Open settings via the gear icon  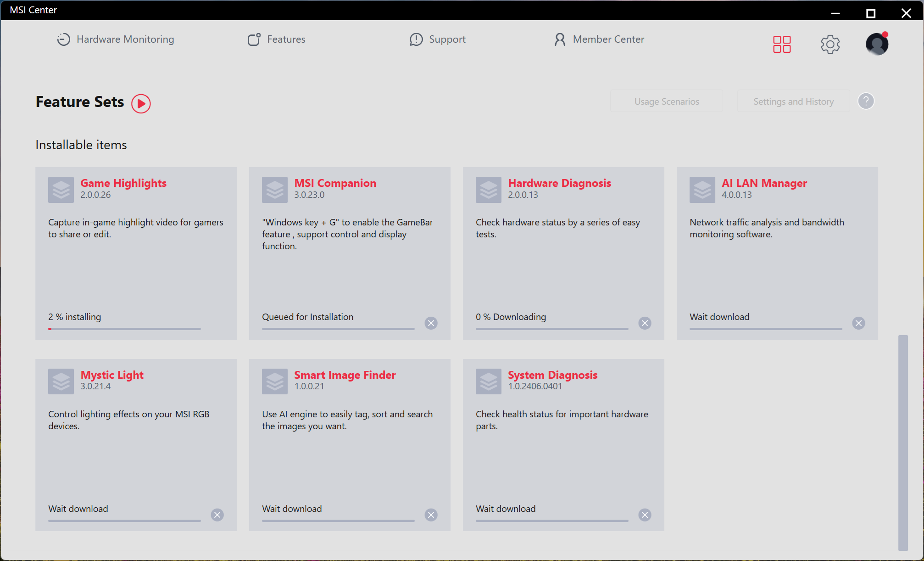[x=830, y=45]
